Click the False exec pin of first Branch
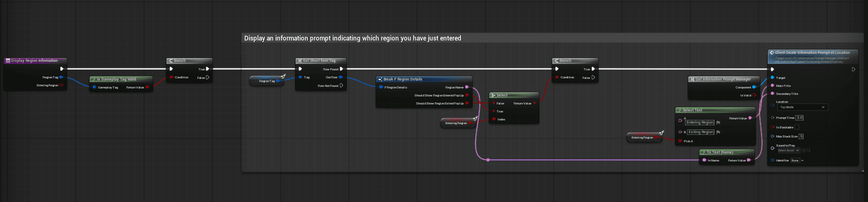 (208, 77)
